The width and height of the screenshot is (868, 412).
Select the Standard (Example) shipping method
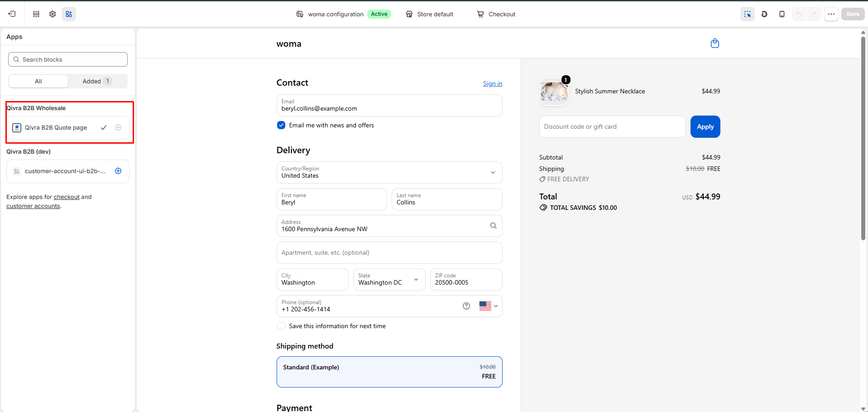(389, 372)
